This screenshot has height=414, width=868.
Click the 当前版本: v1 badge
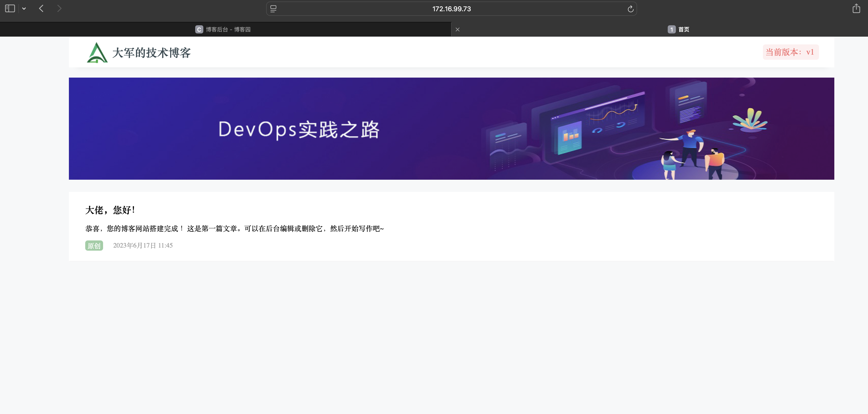click(x=790, y=52)
